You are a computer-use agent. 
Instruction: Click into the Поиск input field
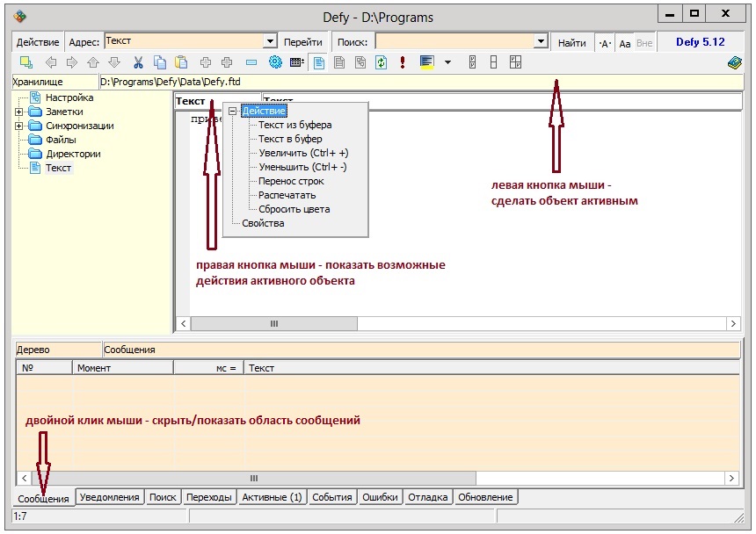[x=454, y=41]
